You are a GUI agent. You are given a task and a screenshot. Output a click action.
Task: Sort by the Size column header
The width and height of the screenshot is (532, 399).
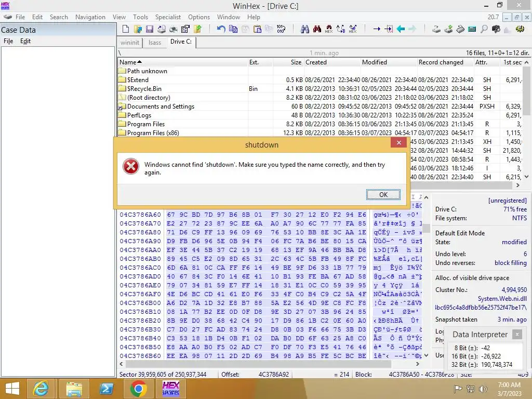click(288, 62)
